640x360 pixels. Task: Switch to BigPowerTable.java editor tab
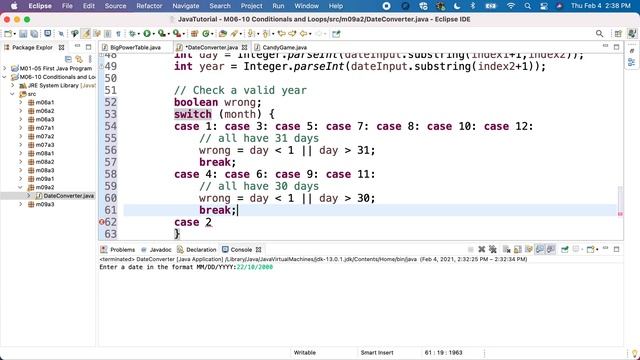pos(136,47)
